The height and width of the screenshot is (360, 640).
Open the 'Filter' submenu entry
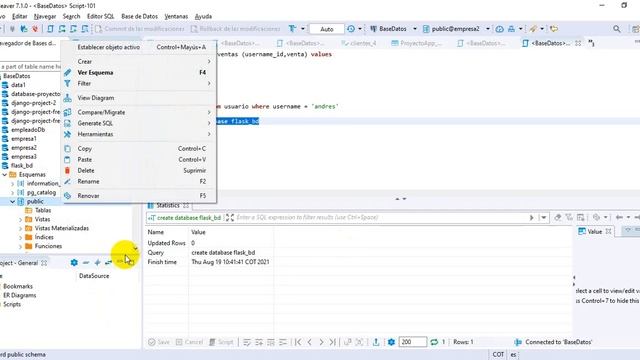[139, 83]
